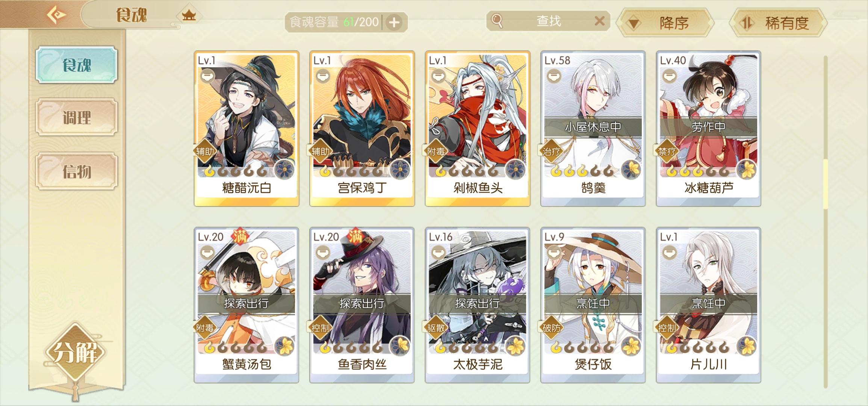This screenshot has height=406, width=868.
Task: Click the flower badge on 鹄羹 card
Action: coord(631,170)
